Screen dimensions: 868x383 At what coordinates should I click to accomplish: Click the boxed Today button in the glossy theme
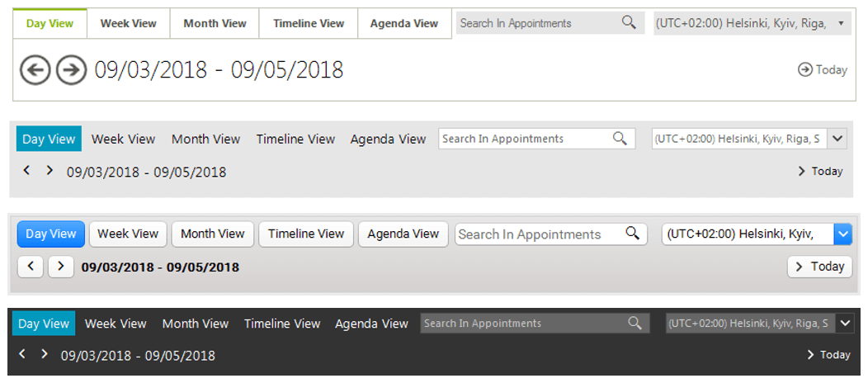pyautogui.click(x=820, y=267)
